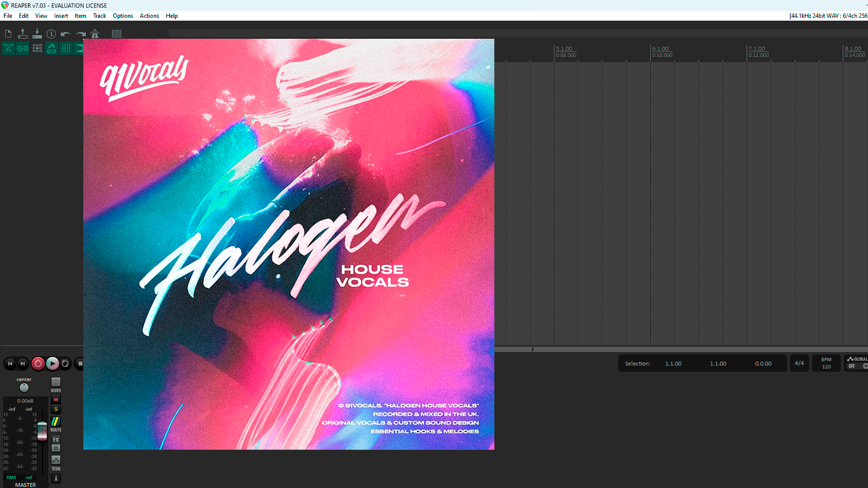Click the arrange view horizontal scrollbar
This screenshot has width=868, height=488.
pyautogui.click(x=681, y=349)
